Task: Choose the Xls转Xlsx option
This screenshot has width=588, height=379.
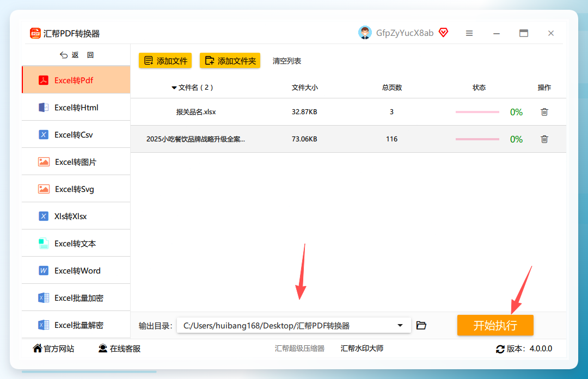Action: (76, 216)
